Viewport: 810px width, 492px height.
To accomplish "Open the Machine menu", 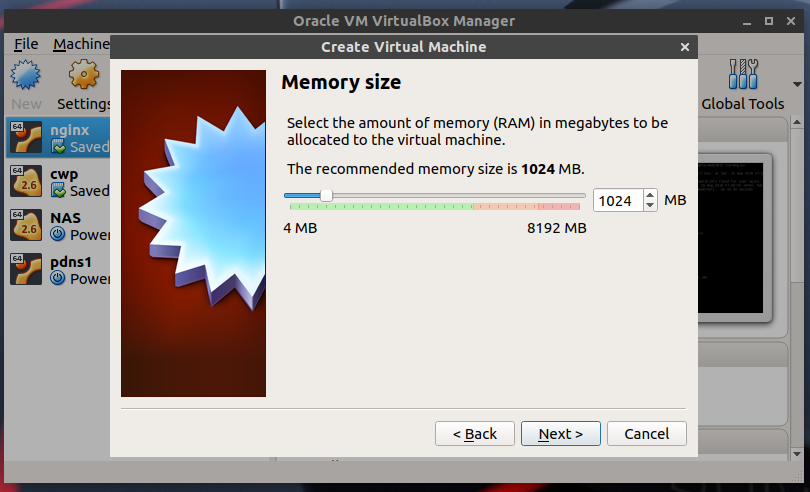I will [80, 44].
